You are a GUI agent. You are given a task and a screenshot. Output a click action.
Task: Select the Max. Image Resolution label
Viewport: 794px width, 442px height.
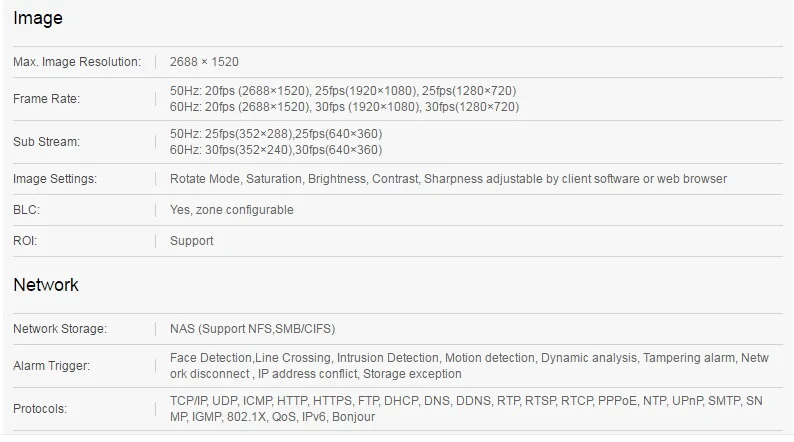77,62
